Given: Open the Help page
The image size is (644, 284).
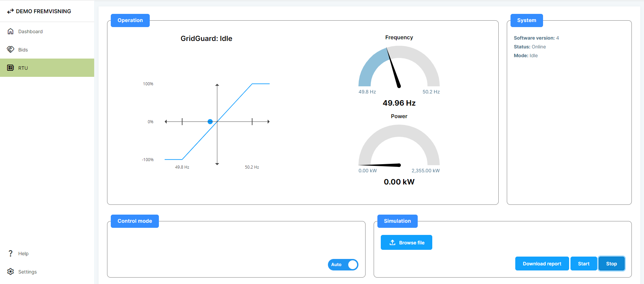Looking at the screenshot, I should pos(47,253).
